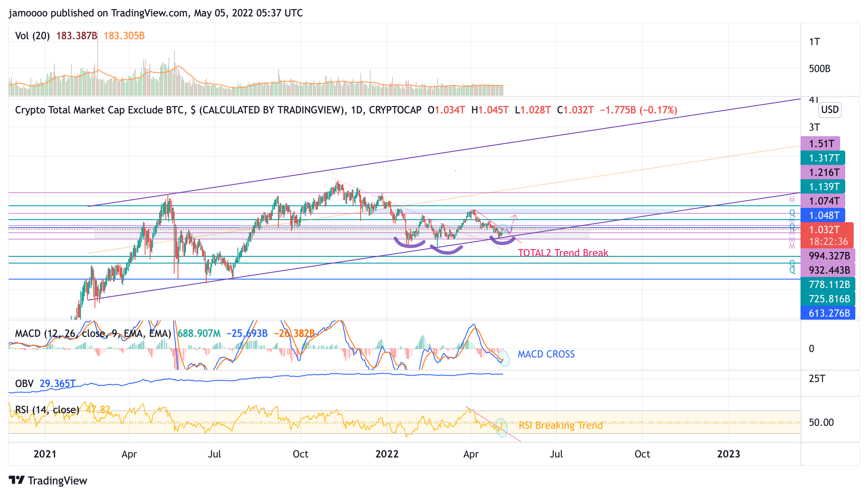The image size is (868, 495).
Task: Click the TOTAL2 Trend Break annotation
Action: (563, 253)
